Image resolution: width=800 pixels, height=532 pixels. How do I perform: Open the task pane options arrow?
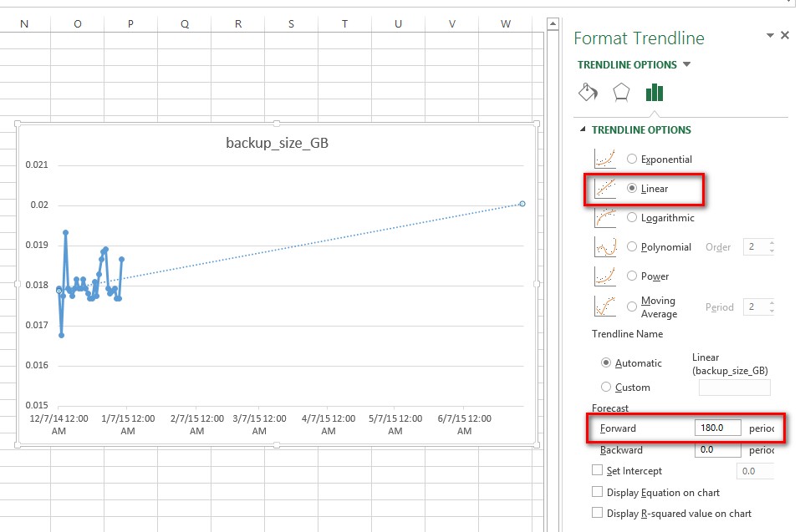(770, 35)
